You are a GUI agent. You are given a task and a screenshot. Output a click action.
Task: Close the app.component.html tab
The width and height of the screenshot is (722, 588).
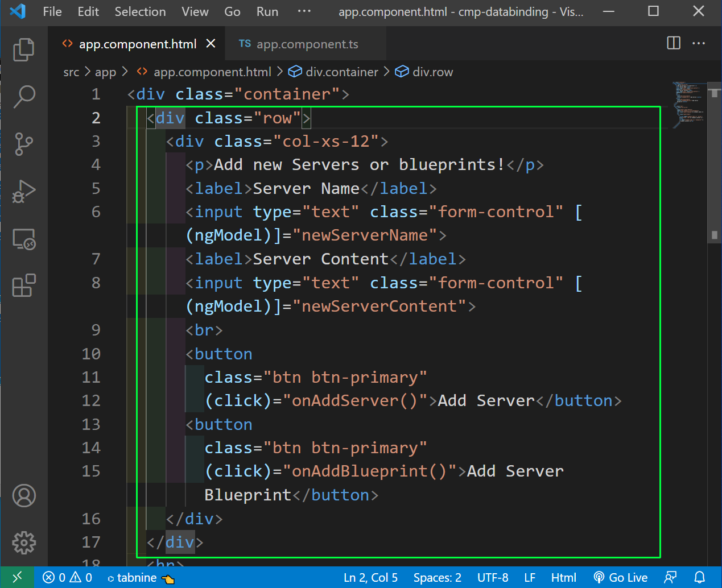pos(211,44)
